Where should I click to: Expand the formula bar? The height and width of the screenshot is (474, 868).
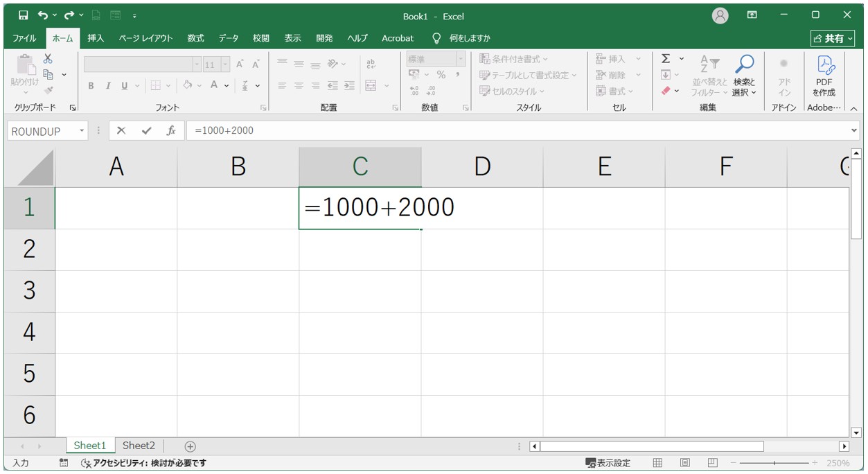click(x=853, y=130)
